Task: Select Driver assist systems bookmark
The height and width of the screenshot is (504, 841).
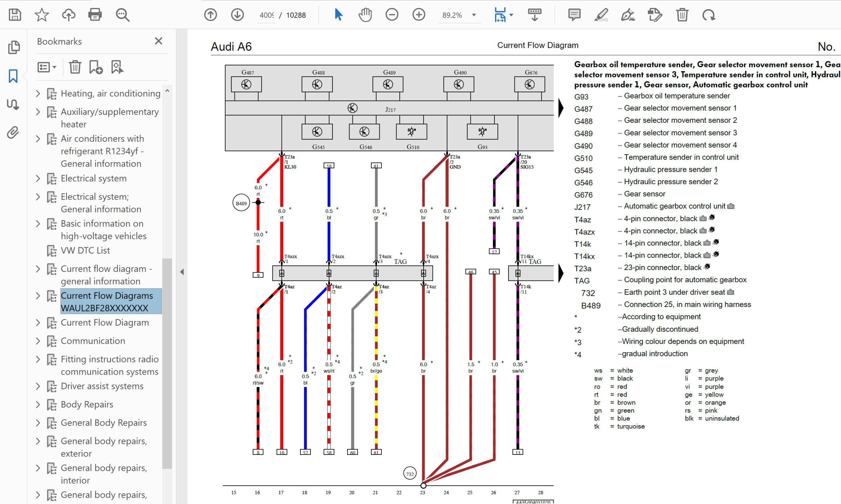Action: [102, 386]
